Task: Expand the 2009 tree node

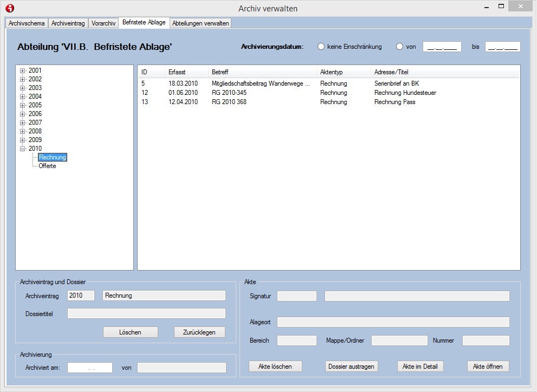Action: [23, 140]
